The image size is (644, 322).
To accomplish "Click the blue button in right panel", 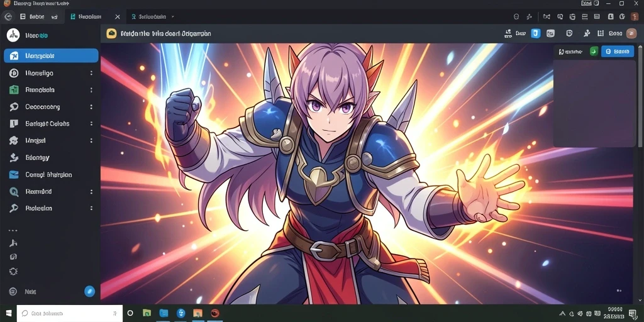I will coord(618,52).
